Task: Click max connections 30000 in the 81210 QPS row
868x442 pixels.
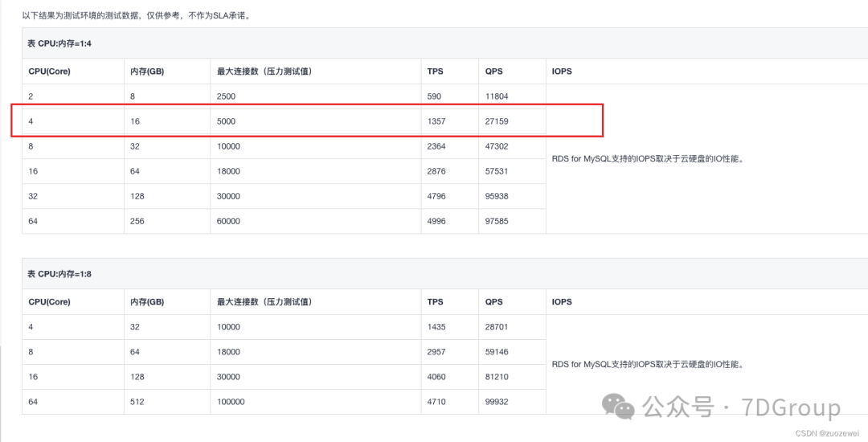Action: [x=228, y=377]
